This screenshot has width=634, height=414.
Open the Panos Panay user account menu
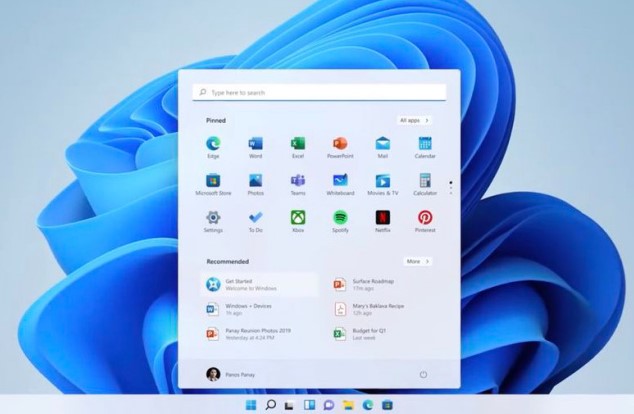(x=229, y=374)
